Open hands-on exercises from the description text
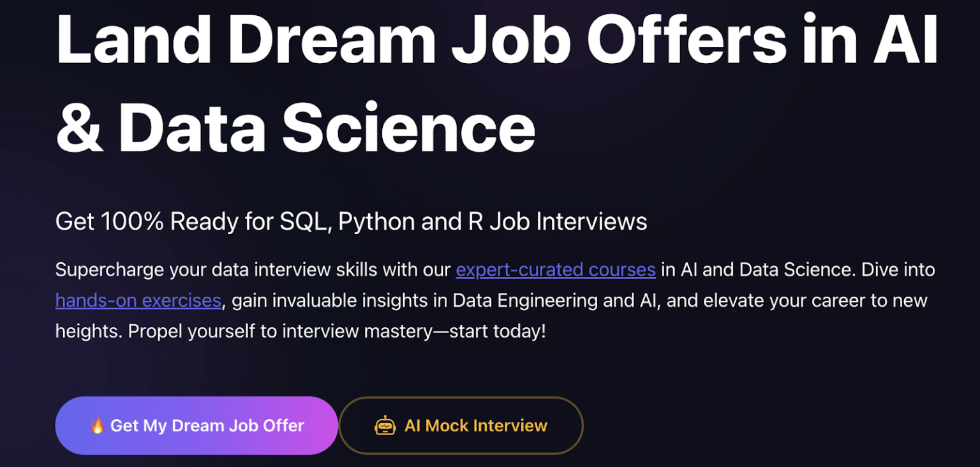 138,300
